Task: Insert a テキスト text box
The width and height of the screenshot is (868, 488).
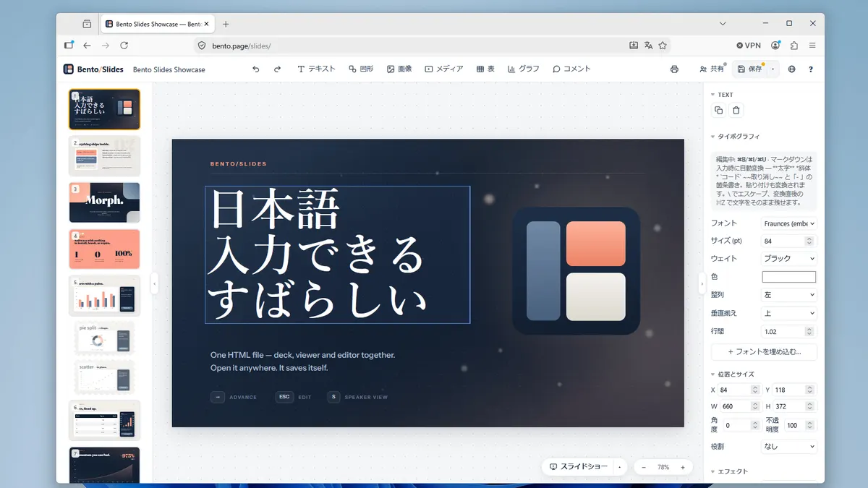Action: click(317, 69)
